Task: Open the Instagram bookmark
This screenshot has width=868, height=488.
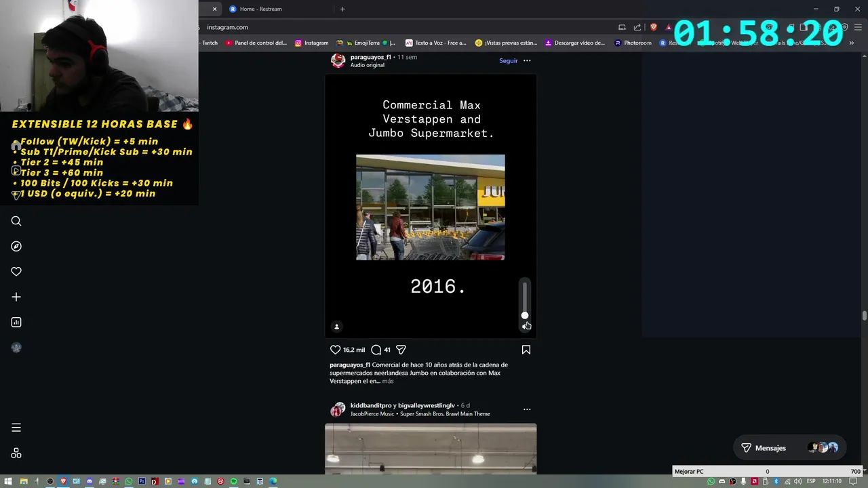Action: click(x=311, y=43)
